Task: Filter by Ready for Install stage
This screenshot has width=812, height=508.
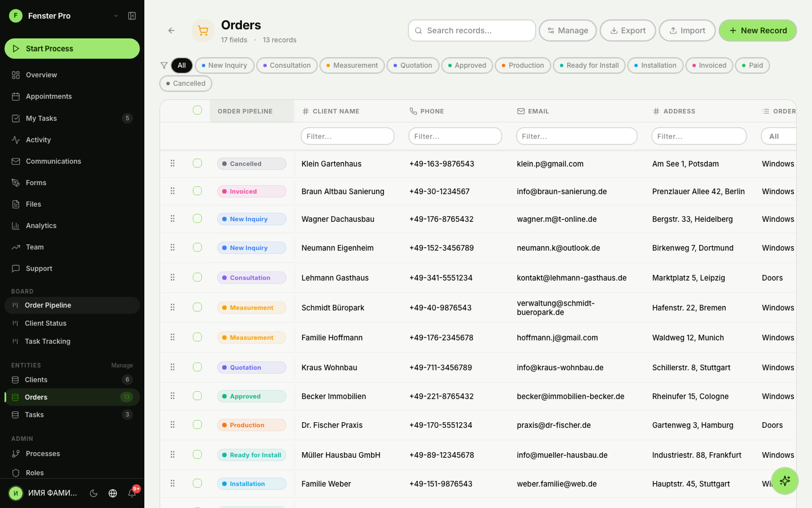Action: click(x=589, y=65)
